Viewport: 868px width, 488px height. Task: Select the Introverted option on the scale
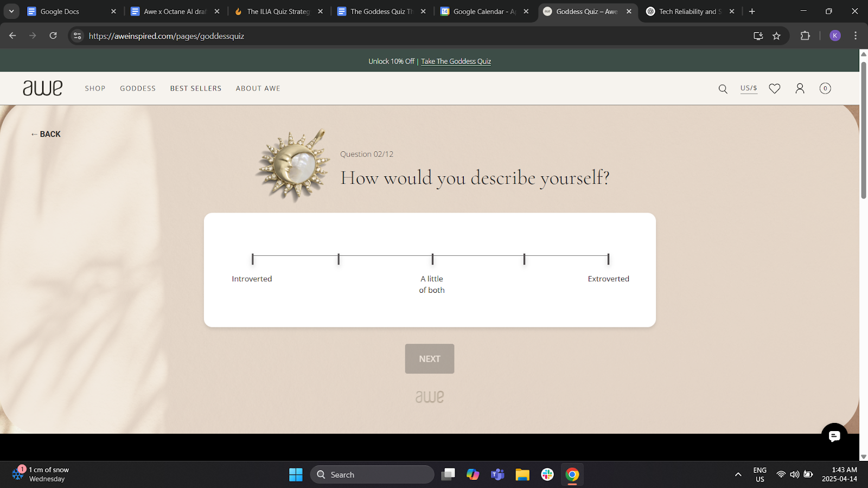pos(252,259)
